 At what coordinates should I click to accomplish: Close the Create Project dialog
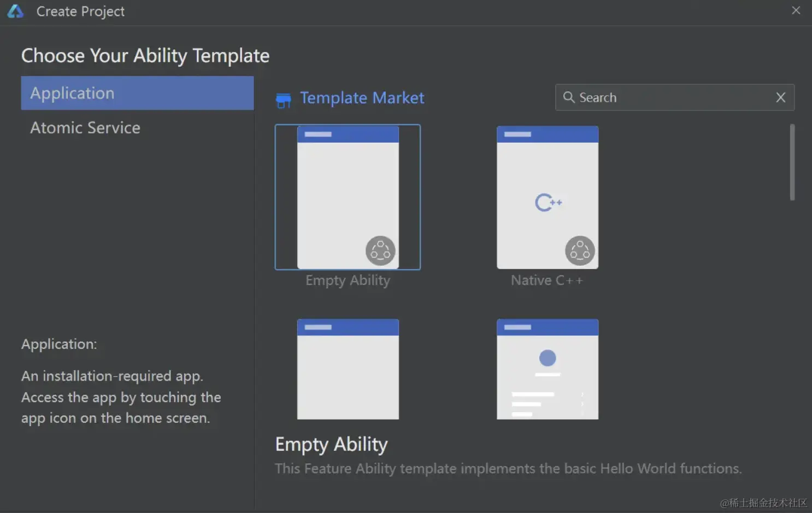coord(796,10)
